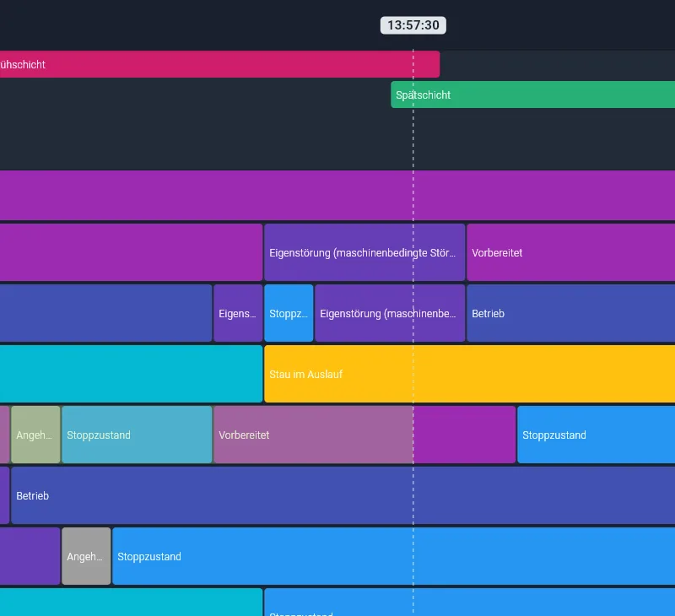
Task: Select the olive-green "Angeh…" segment
Action: click(x=35, y=435)
